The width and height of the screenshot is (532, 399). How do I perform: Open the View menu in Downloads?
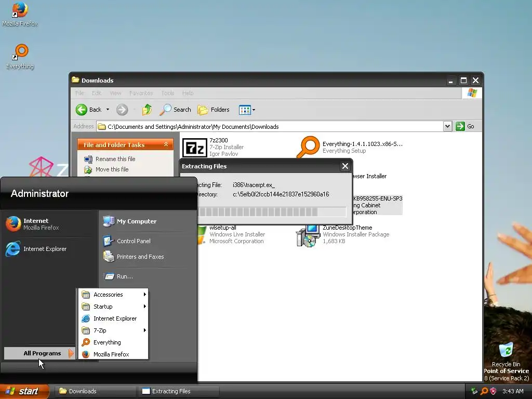[x=115, y=93]
